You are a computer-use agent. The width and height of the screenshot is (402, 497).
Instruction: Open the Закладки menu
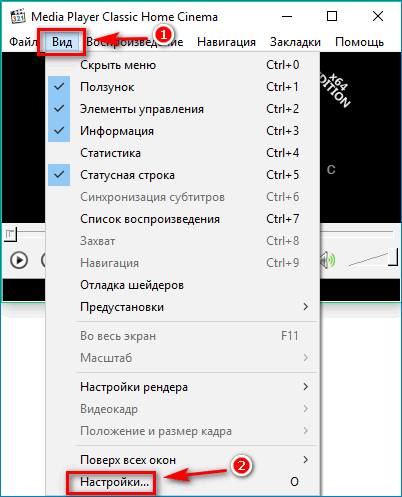(295, 42)
